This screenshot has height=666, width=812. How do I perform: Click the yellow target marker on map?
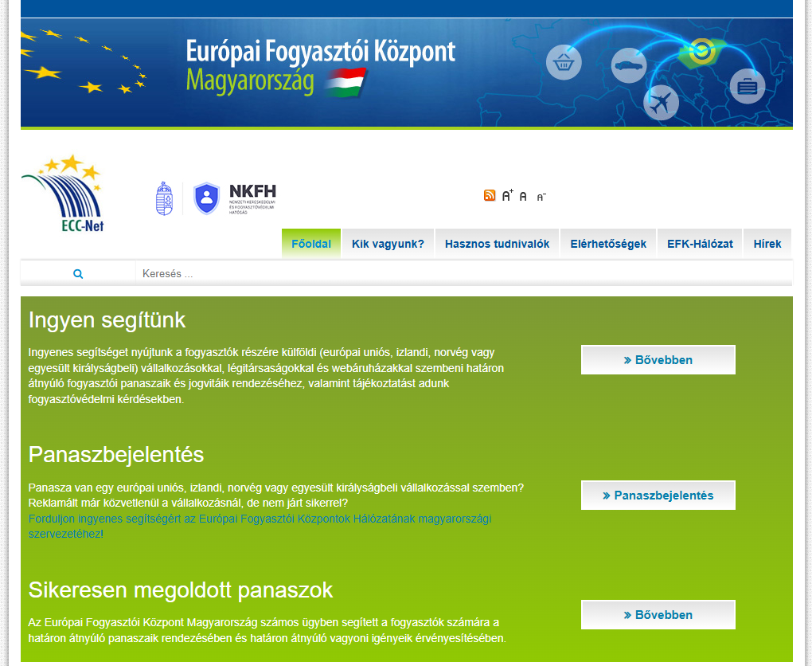[701, 51]
